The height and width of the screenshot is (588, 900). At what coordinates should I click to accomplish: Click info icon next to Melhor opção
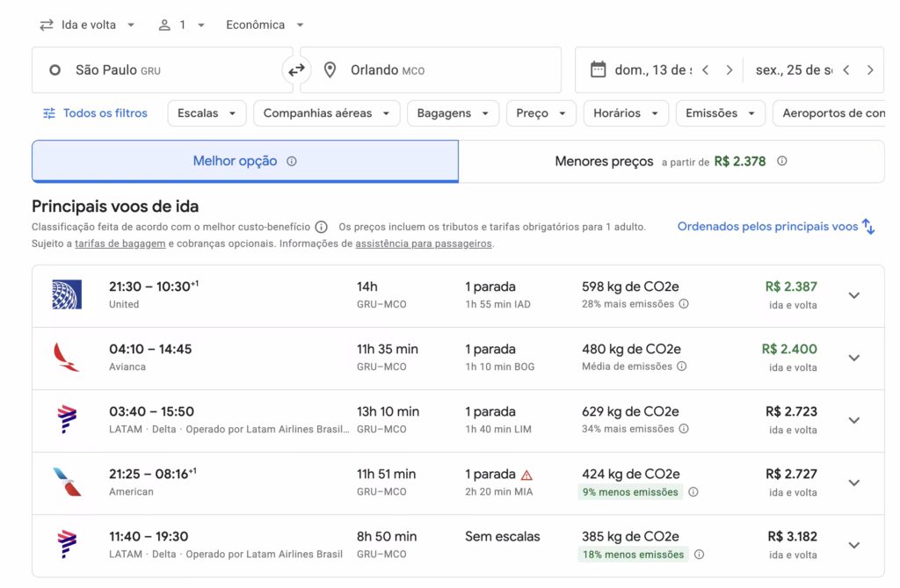[x=292, y=162]
